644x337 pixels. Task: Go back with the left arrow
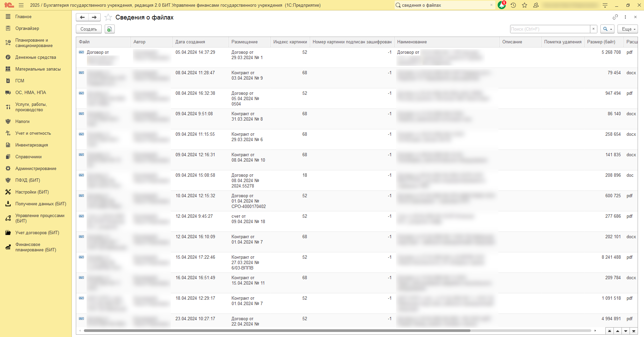tap(82, 17)
